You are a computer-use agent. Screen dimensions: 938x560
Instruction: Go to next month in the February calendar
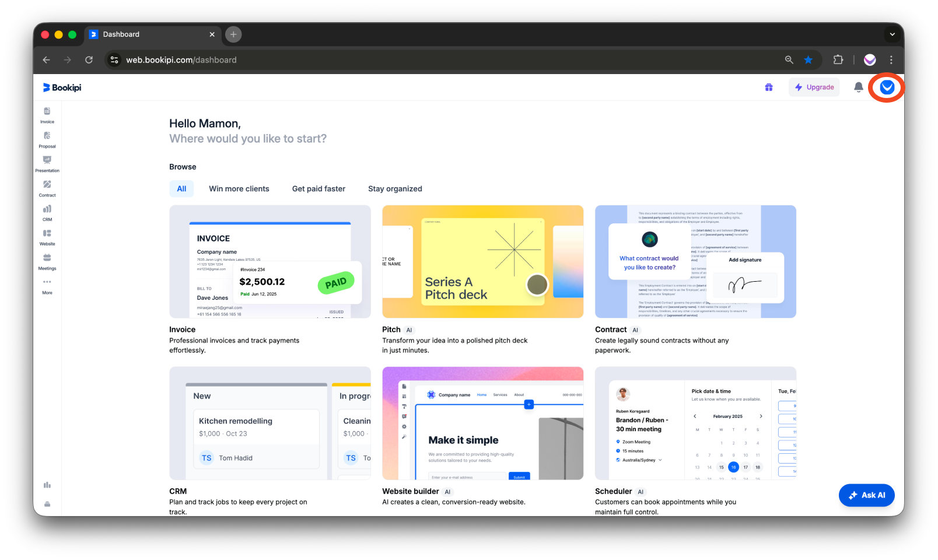760,416
